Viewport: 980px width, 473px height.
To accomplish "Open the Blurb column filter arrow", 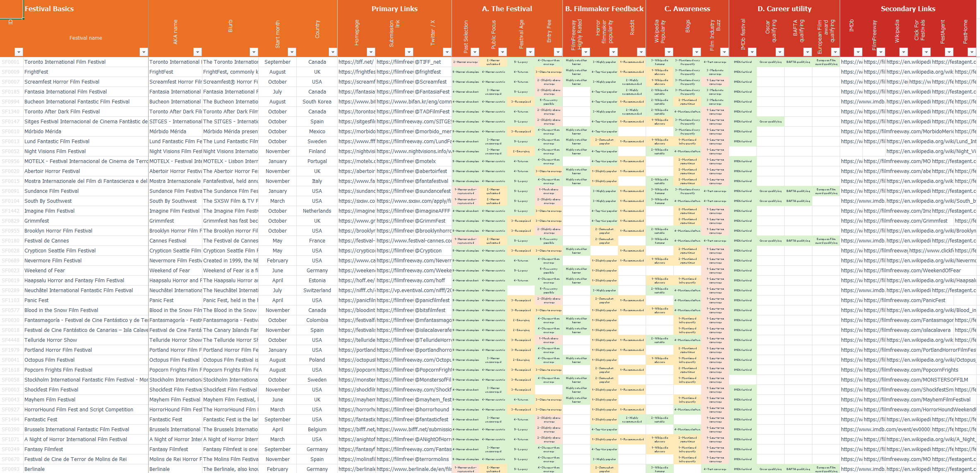I will pos(254,52).
